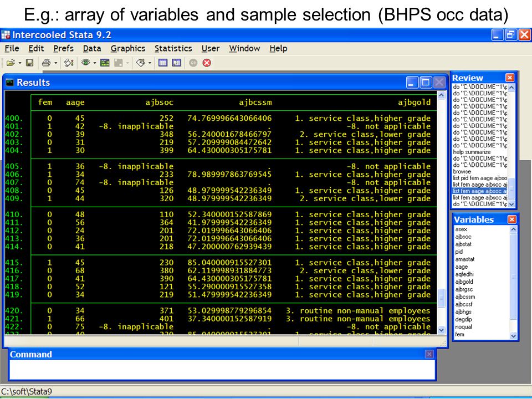Click the Results scrollbar up arrow
This screenshot has width=532, height=399.
click(441, 95)
